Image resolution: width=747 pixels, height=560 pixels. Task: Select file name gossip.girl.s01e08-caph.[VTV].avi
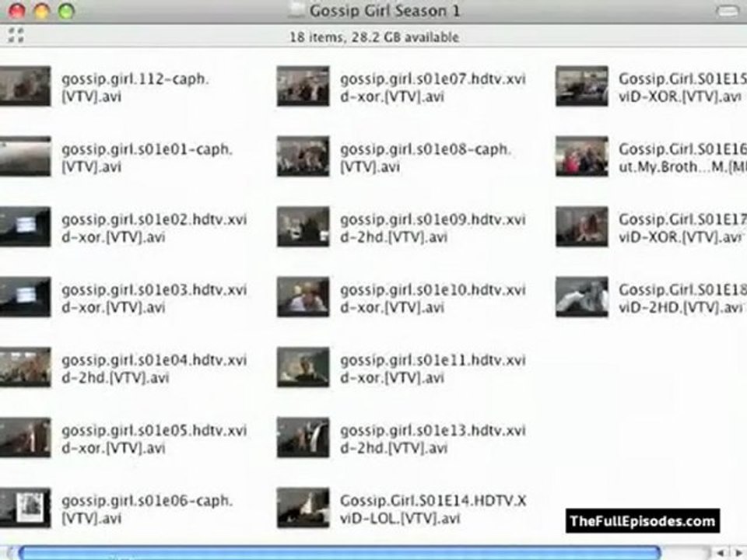click(x=426, y=158)
